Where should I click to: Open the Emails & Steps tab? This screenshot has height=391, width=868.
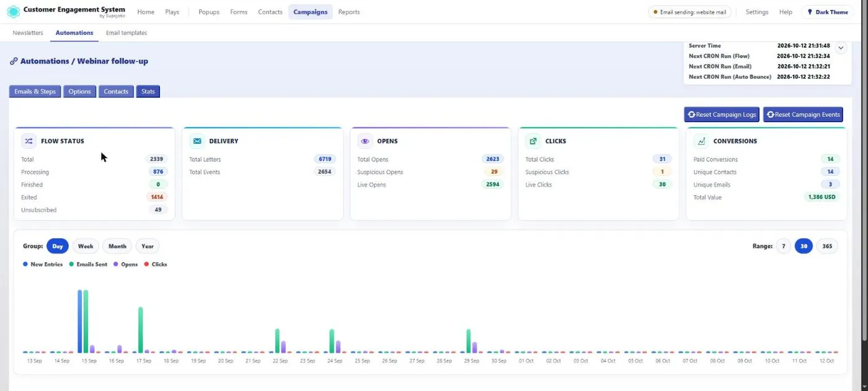[x=35, y=91]
